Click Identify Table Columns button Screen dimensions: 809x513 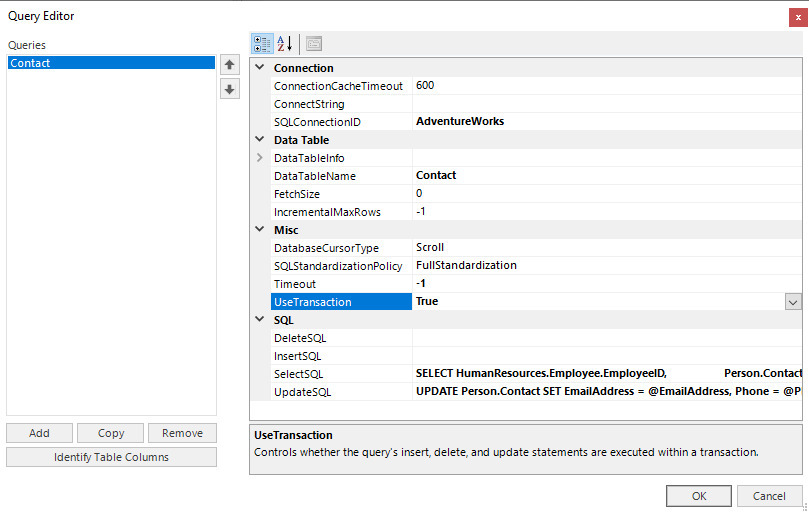click(x=111, y=457)
